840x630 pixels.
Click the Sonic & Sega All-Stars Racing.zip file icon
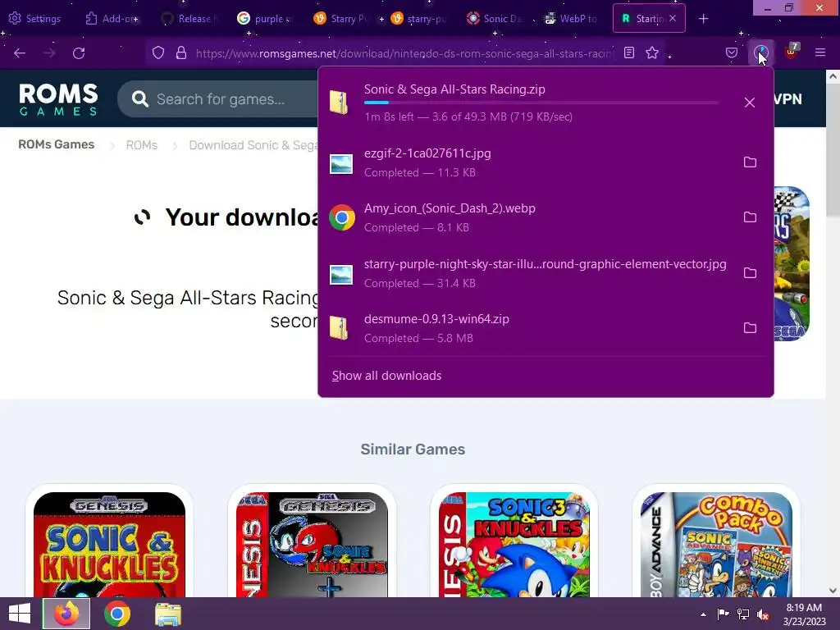[x=339, y=103]
